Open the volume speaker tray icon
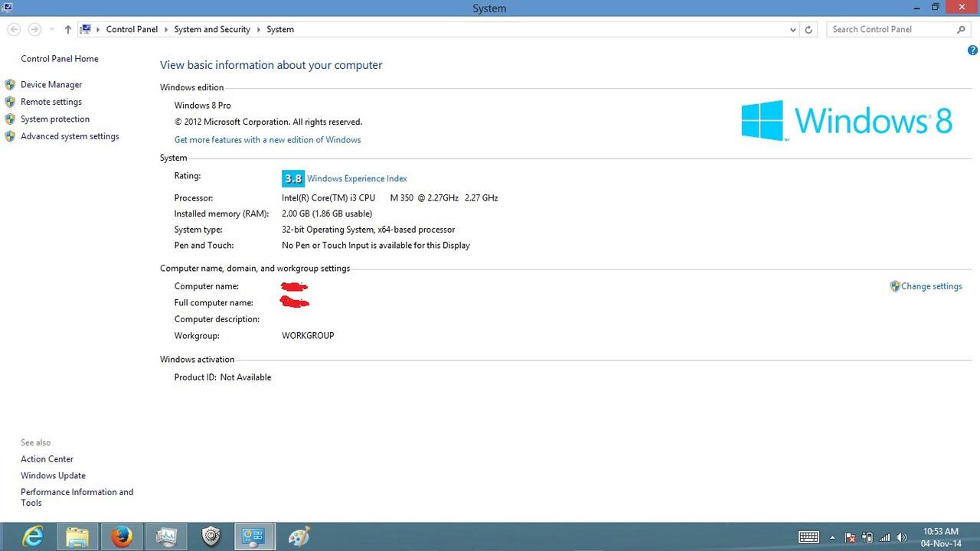This screenshot has height=551, width=980. [901, 537]
